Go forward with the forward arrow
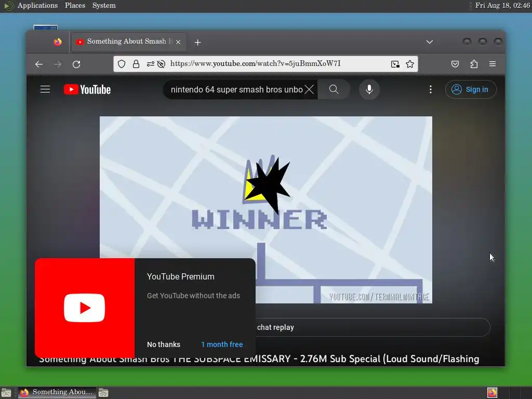This screenshot has width=532, height=399. 58,64
